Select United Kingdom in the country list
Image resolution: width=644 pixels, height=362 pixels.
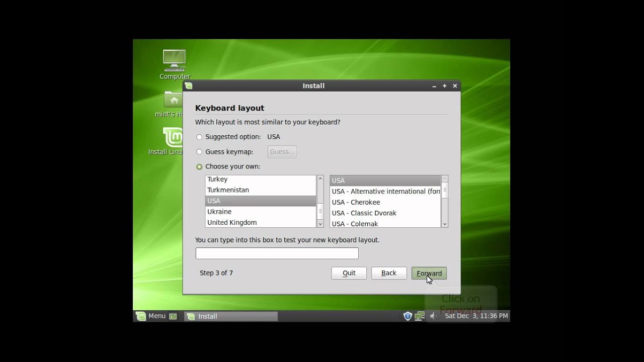pyautogui.click(x=261, y=222)
